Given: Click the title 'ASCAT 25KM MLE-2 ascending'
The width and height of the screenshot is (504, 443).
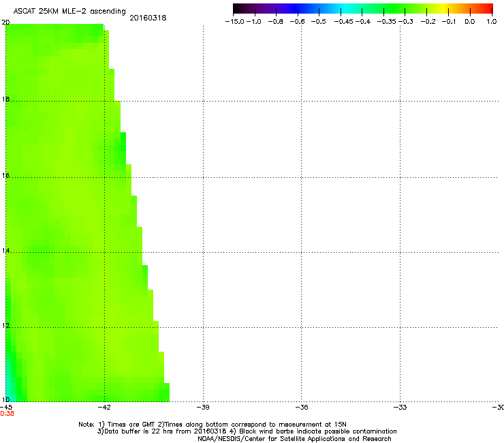Looking at the screenshot, I should (x=69, y=12).
